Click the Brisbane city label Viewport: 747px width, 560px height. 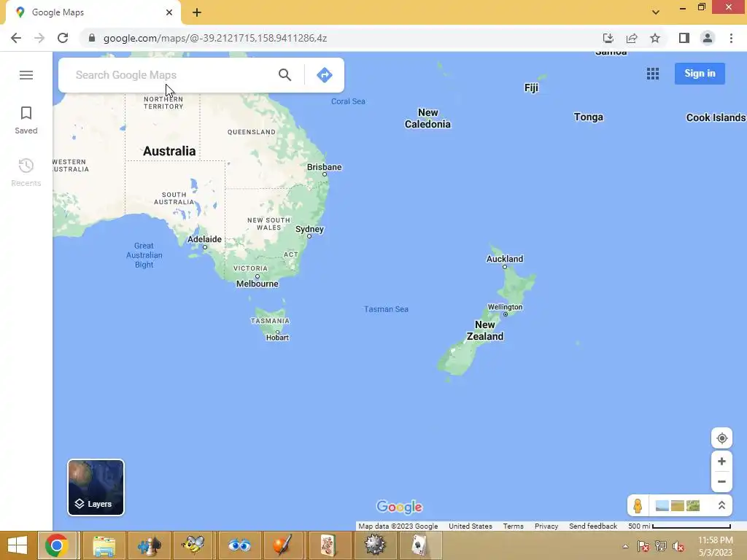324,167
